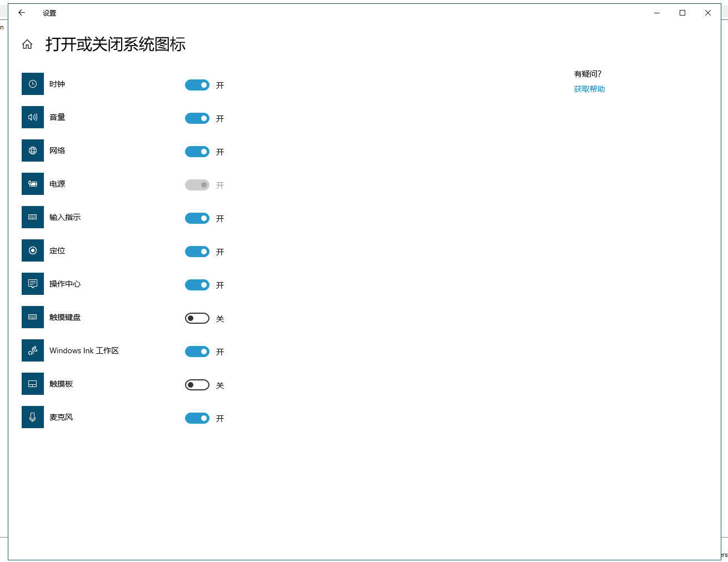This screenshot has width=728, height=562.
Task: Maximize the Settings window
Action: pos(682,13)
